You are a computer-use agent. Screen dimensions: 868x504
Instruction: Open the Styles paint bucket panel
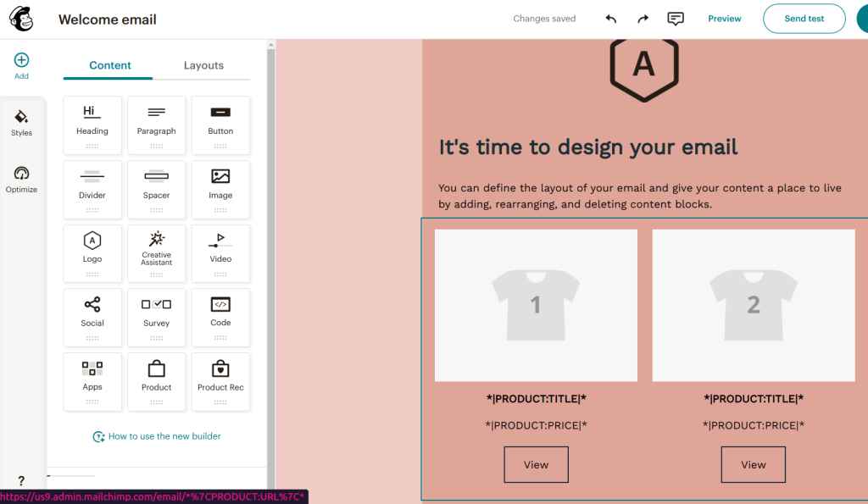pyautogui.click(x=21, y=123)
